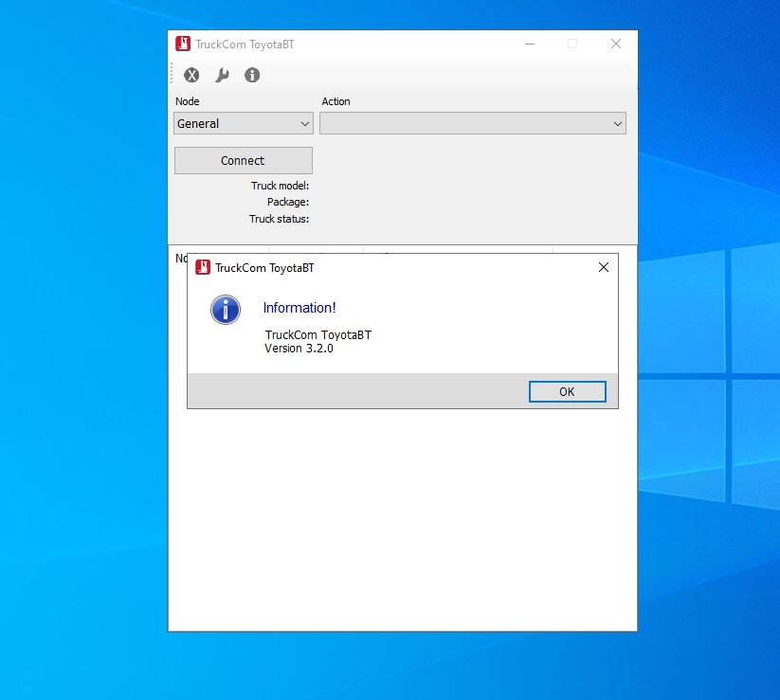The width and height of the screenshot is (780, 700).
Task: Click the red app icon in main title bar
Action: 183,44
